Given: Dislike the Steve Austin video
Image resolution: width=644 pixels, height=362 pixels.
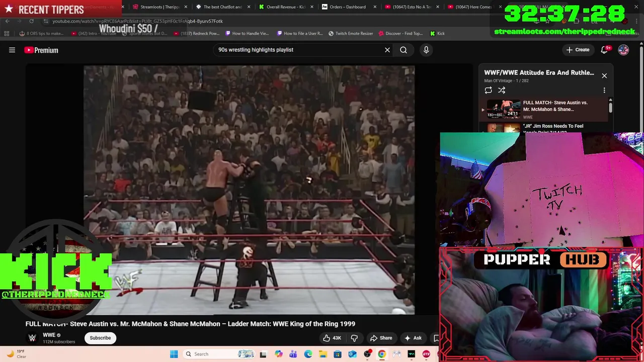Looking at the screenshot, I should tap(354, 338).
